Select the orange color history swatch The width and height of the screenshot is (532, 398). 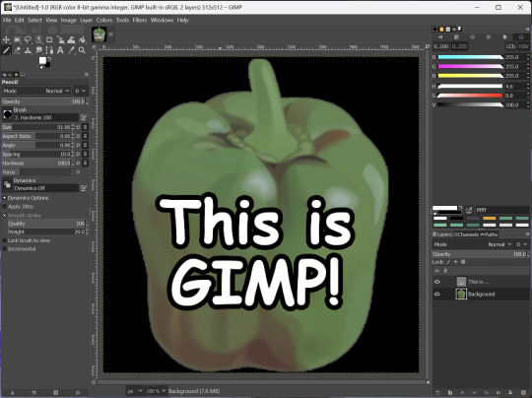point(490,218)
